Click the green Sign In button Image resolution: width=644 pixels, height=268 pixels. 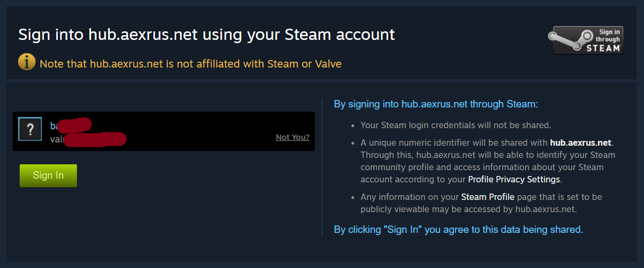tap(48, 175)
